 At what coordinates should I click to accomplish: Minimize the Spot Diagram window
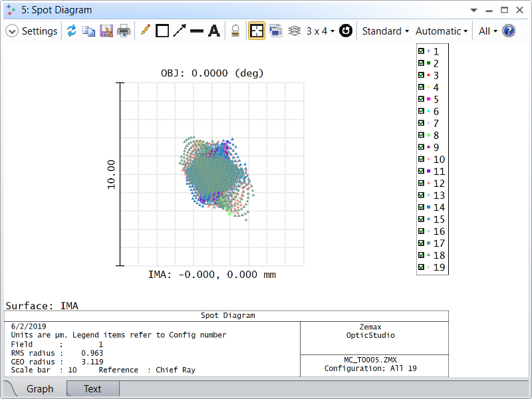coord(489,11)
